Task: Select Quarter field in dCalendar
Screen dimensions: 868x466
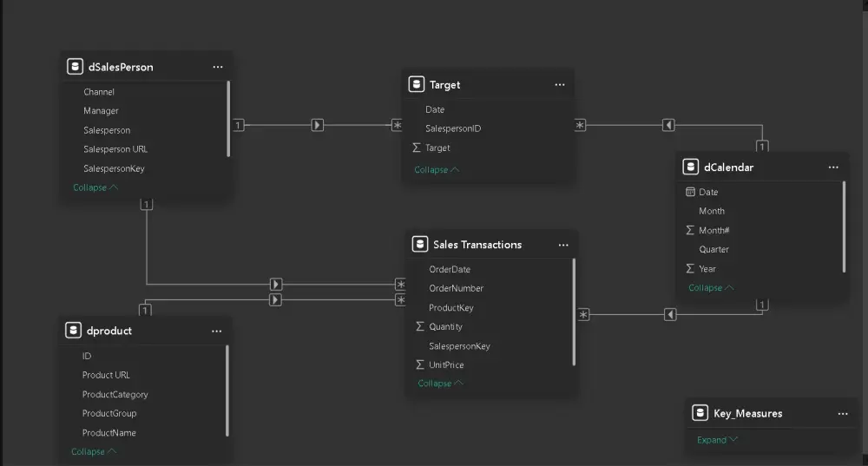Action: 713,249
